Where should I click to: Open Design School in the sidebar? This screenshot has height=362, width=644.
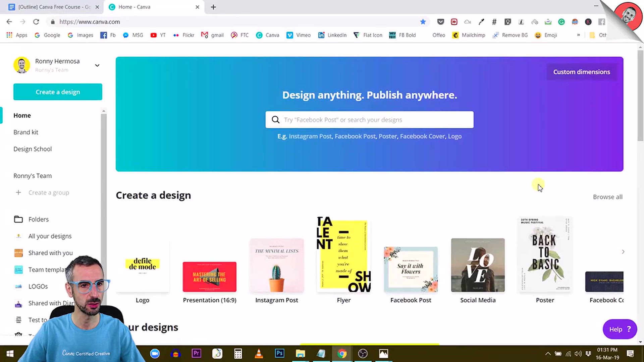[x=33, y=149]
